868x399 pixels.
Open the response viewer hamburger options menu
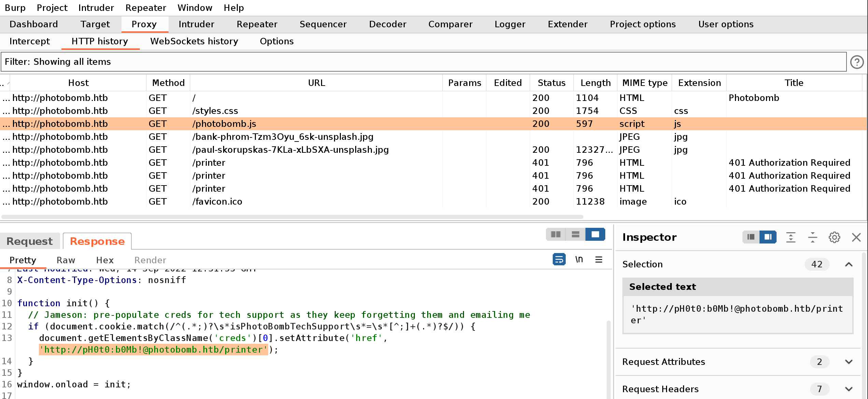coord(599,260)
